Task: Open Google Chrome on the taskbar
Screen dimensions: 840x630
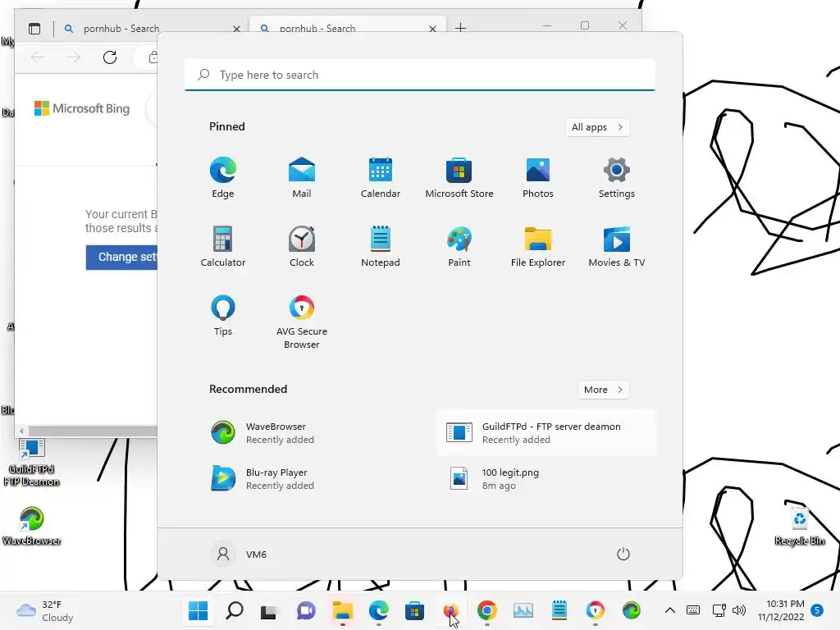Action: tap(487, 610)
